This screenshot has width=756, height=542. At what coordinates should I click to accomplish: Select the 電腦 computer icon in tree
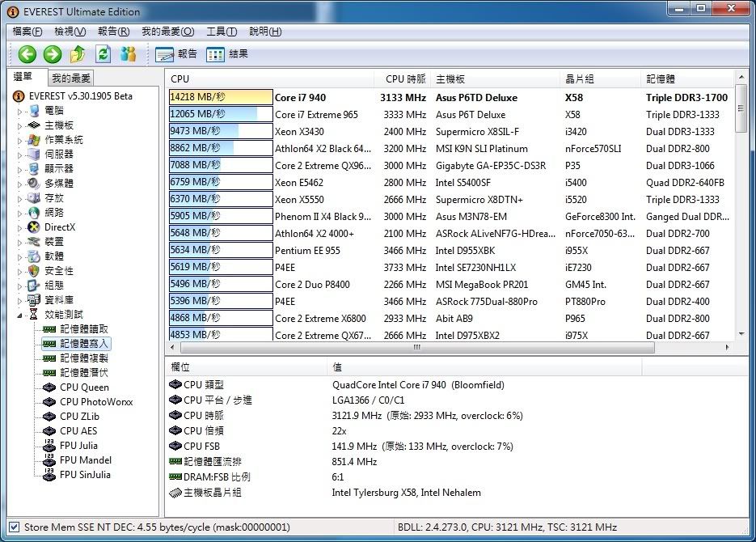34,111
